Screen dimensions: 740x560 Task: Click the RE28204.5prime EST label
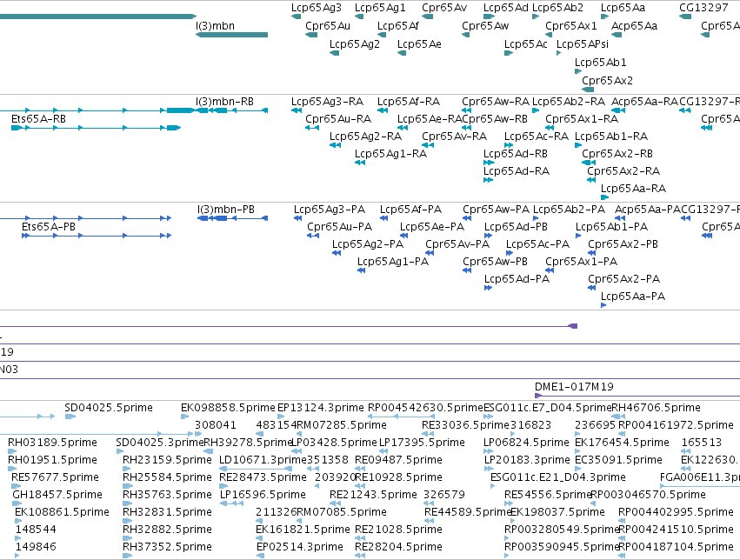click(x=398, y=547)
